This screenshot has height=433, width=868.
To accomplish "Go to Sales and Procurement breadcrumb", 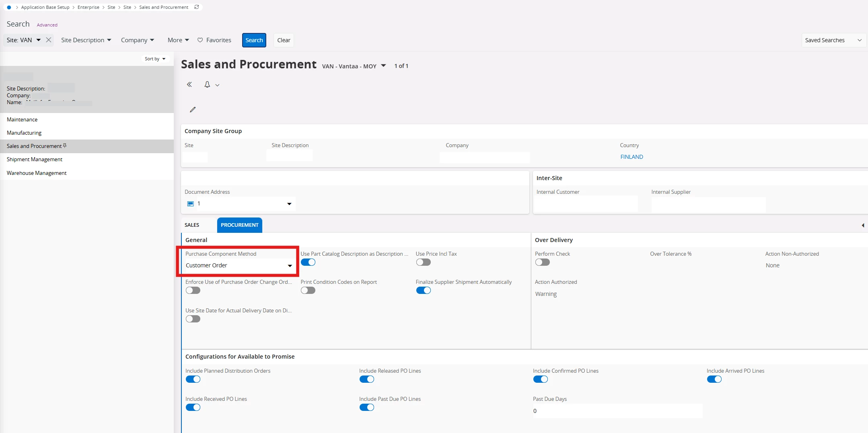I will tap(164, 7).
